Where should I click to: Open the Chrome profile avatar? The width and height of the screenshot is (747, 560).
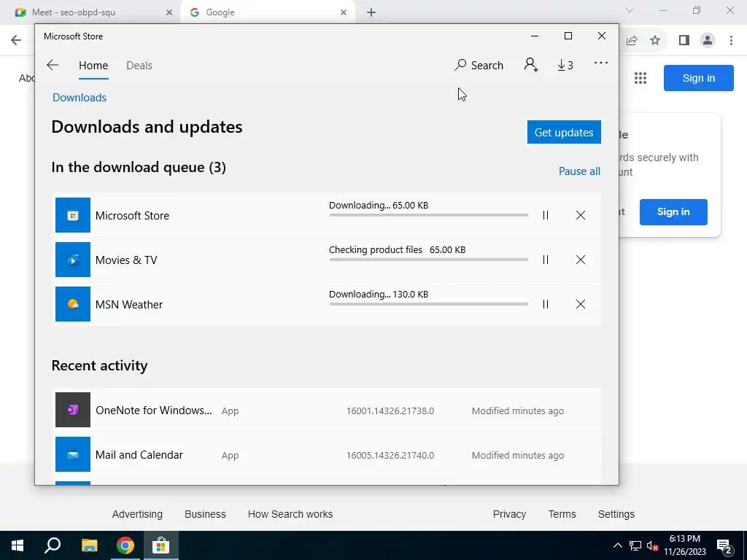coord(708,40)
